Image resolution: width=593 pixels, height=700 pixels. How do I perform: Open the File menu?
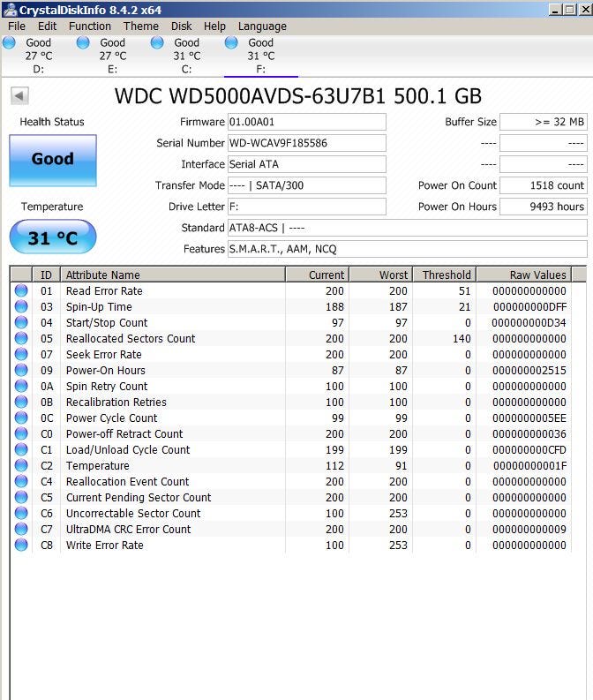tap(17, 26)
